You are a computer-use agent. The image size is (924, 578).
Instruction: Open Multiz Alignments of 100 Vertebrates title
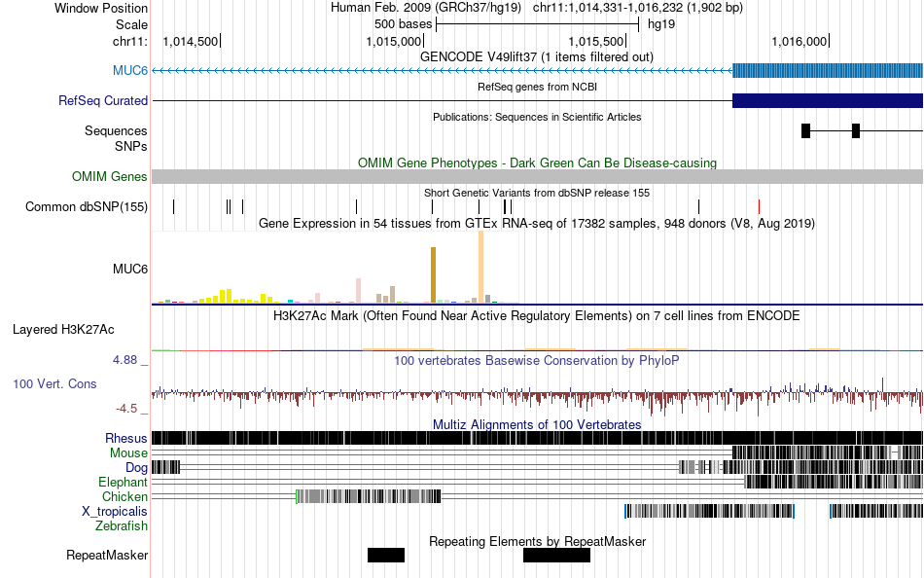[x=537, y=424]
